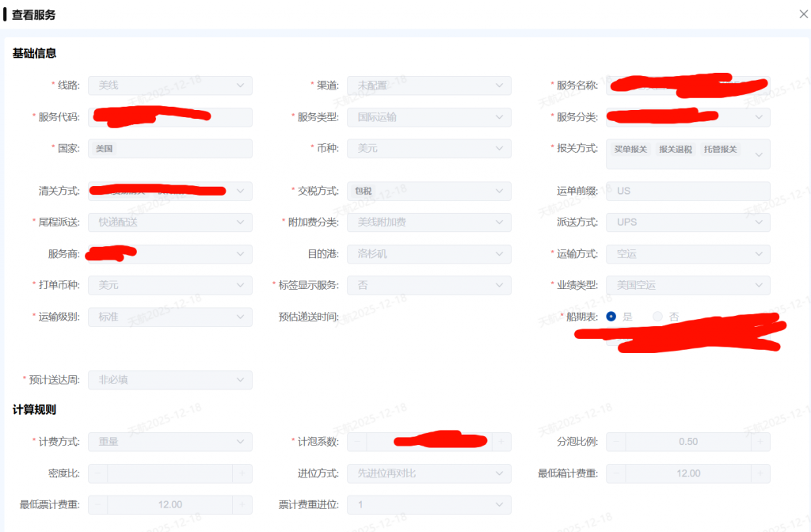
Task: Increase 最低票计费重 with plus button
Action: coord(242,505)
